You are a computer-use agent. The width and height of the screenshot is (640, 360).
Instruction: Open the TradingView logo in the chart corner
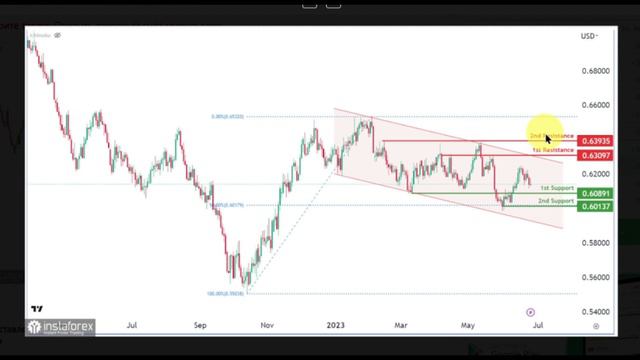pyautogui.click(x=37, y=309)
